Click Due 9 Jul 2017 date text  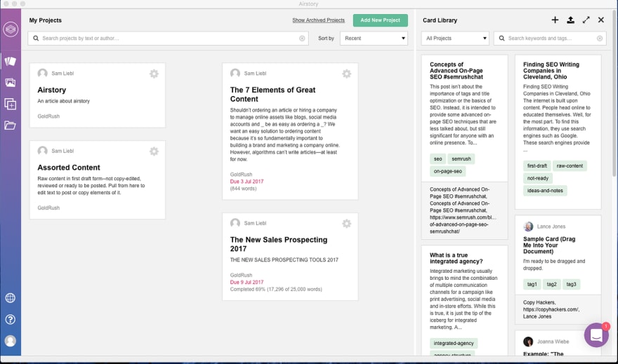pyautogui.click(x=246, y=282)
